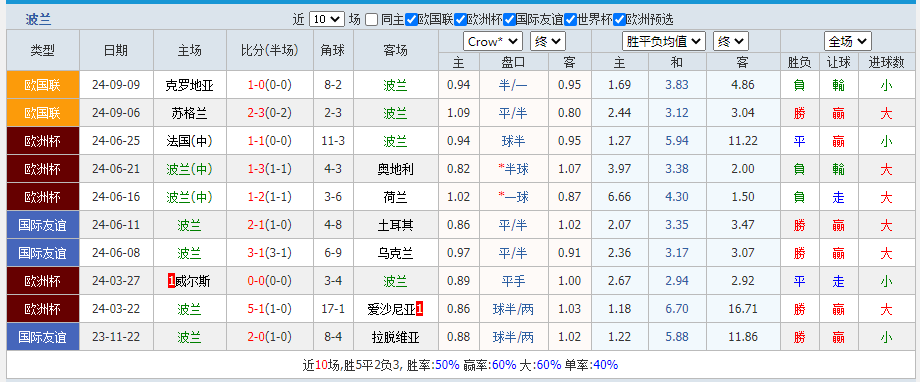The width and height of the screenshot is (920, 382).
Task: Click the 国际友谊 tag on the 24-06-11 row
Action: coord(43,225)
